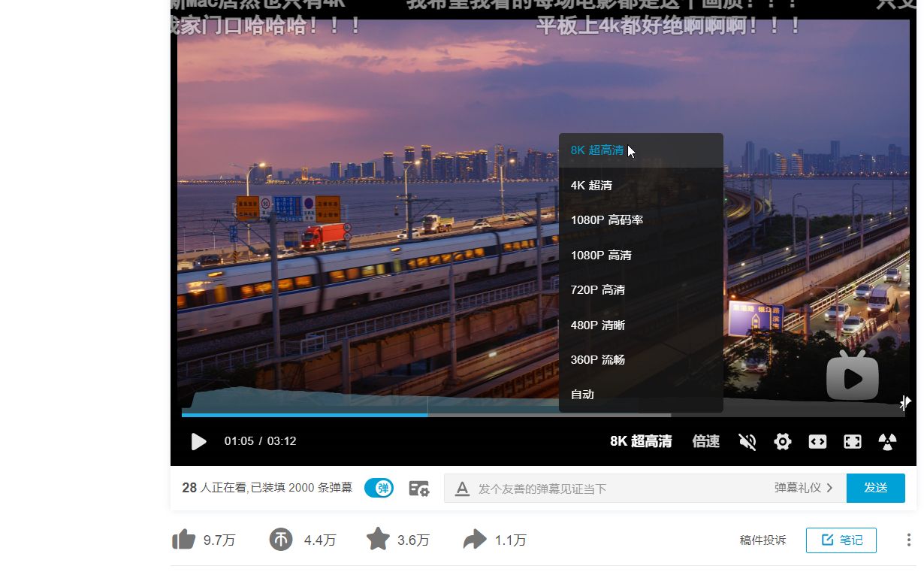Viewport: 924px width, 578px height.
Task: Toggle the 弹 danmaku switch off
Action: click(379, 488)
